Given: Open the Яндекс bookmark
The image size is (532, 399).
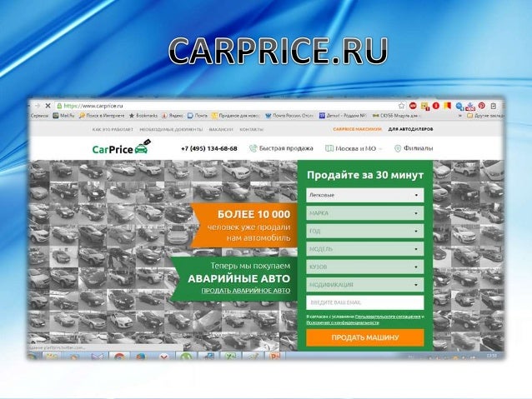Looking at the screenshot, I should pyautogui.click(x=173, y=116).
